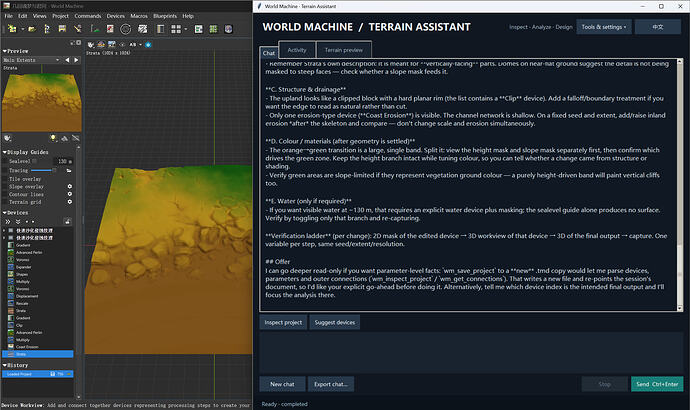Click the eye icon in viewport toolbar
690x410 pixels.
pyautogui.click(x=122, y=44)
